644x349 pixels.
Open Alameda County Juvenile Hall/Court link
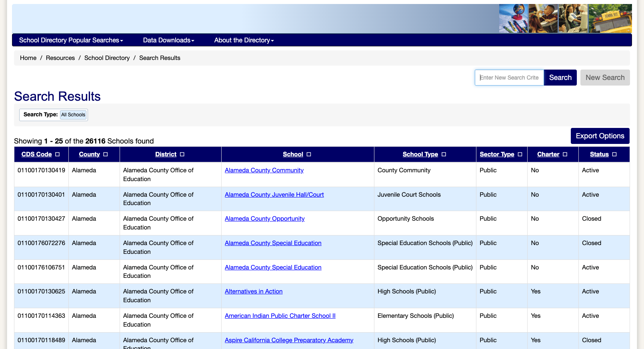coord(274,195)
